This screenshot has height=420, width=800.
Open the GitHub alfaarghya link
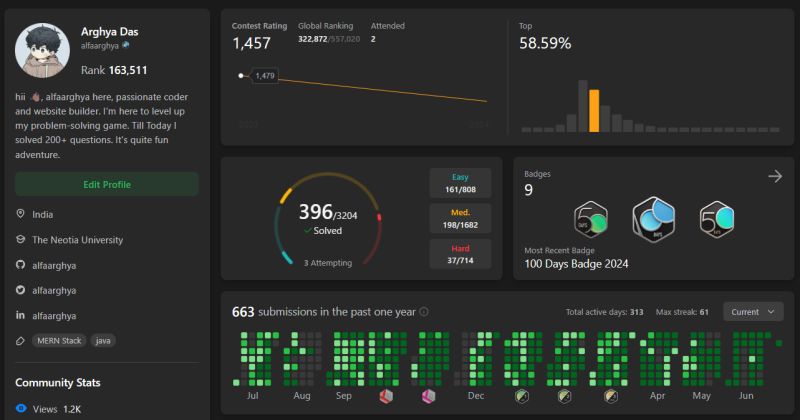point(54,265)
